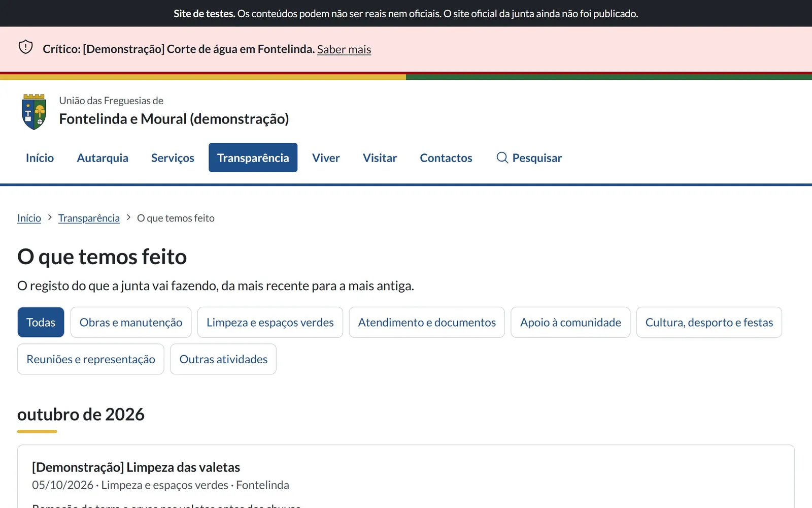Image resolution: width=812 pixels, height=508 pixels.
Task: Click the shield alert icon in the banner
Action: [x=25, y=47]
